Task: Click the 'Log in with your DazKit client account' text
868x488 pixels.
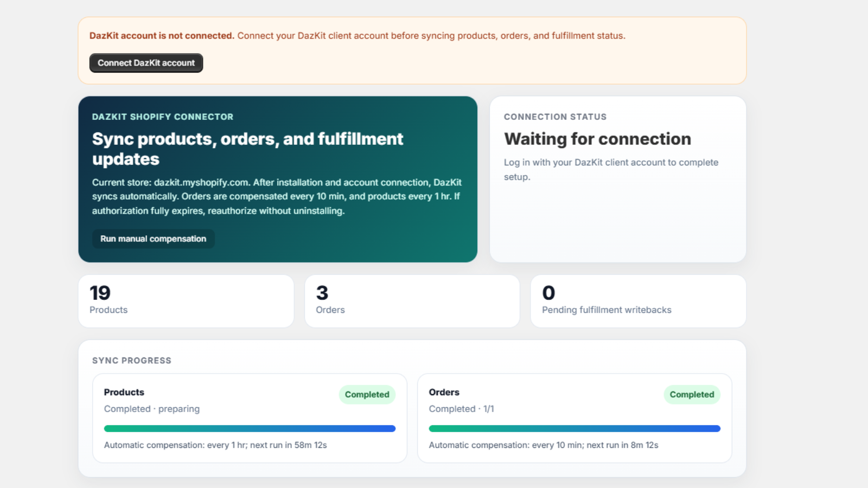Action: click(x=611, y=169)
